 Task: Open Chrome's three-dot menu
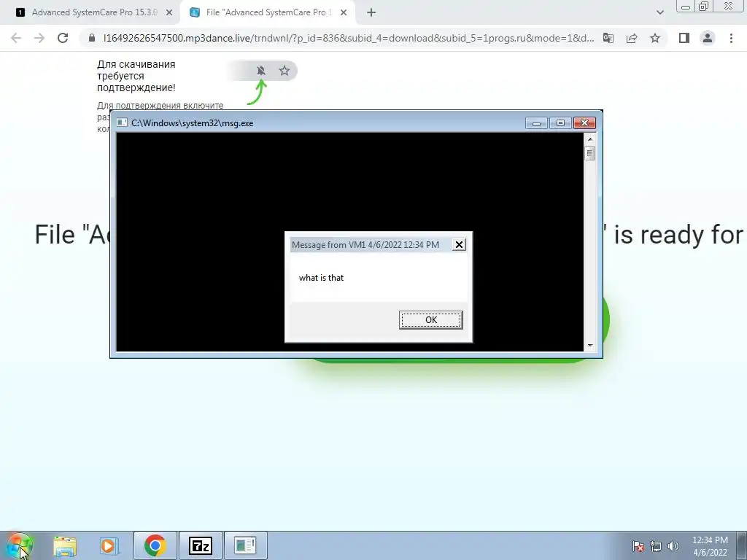click(731, 38)
